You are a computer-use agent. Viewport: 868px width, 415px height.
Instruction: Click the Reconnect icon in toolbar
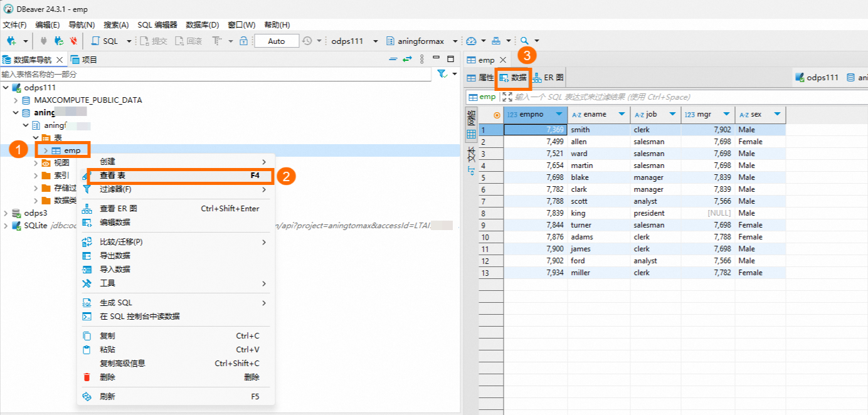(x=59, y=41)
